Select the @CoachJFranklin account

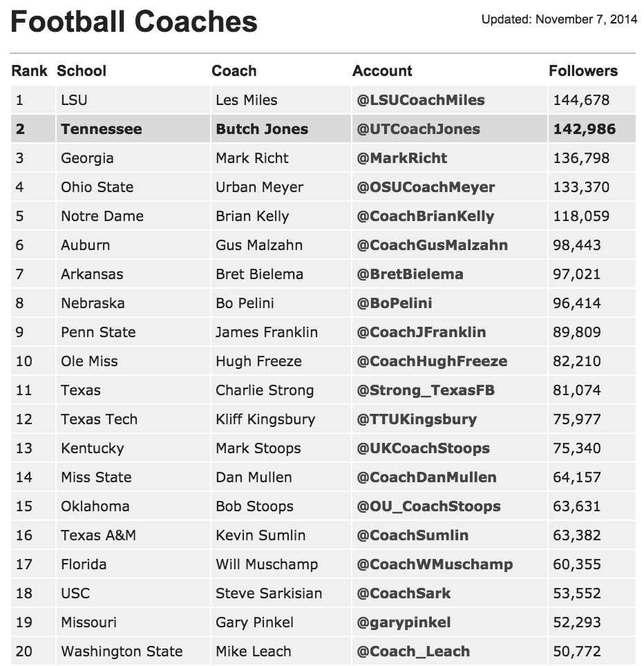click(x=421, y=332)
